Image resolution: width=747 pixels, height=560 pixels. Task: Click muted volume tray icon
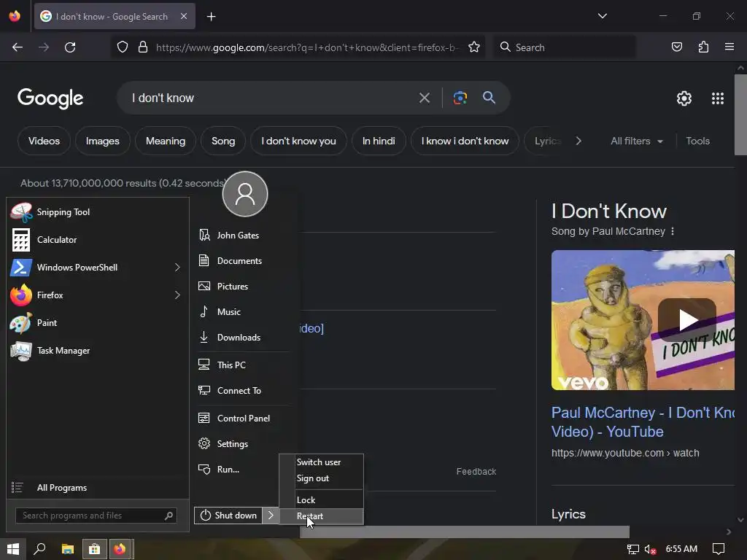(x=650, y=549)
